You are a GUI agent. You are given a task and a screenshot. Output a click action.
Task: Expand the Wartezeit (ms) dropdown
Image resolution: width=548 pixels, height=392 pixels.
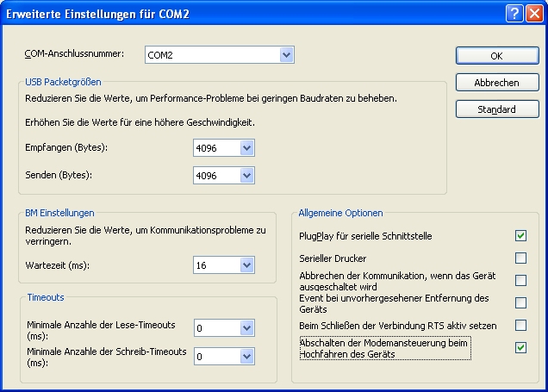pyautogui.click(x=246, y=265)
